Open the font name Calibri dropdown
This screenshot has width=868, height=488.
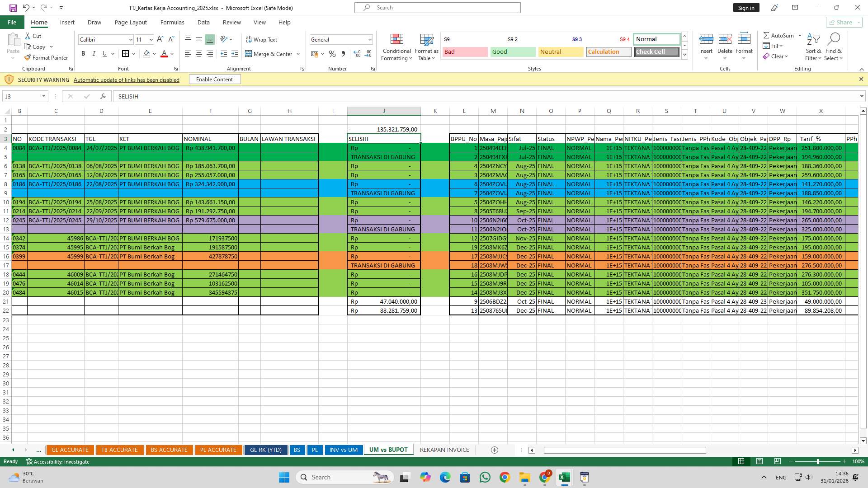131,40
